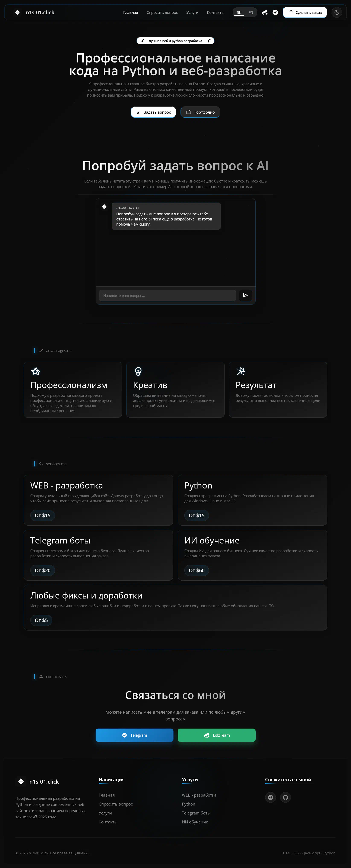Follow the footer Telegram боты link

(x=196, y=813)
